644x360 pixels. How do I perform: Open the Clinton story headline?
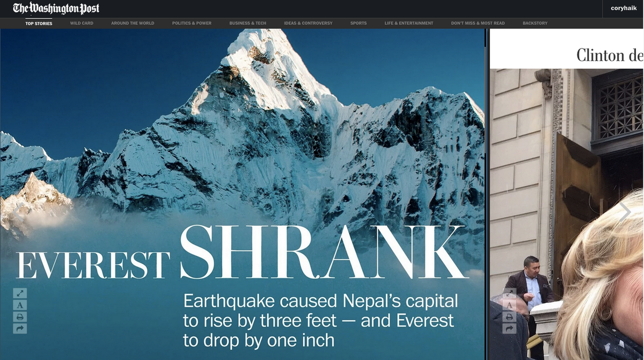click(610, 55)
